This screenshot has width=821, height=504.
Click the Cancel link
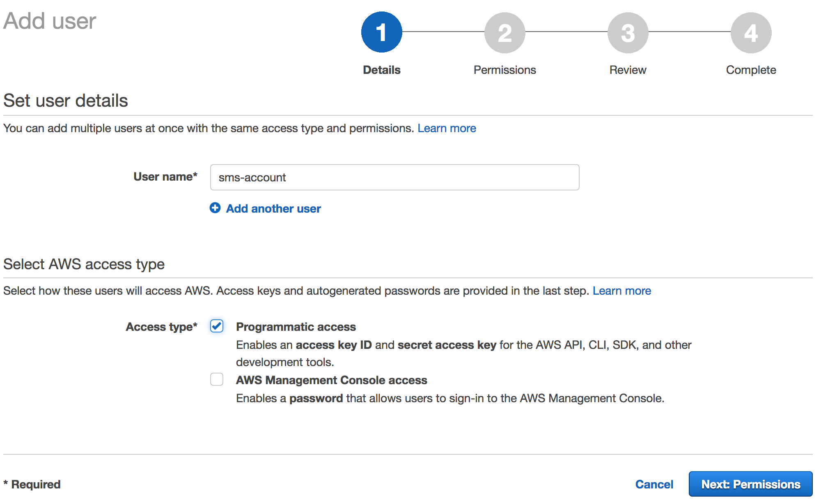tap(654, 484)
